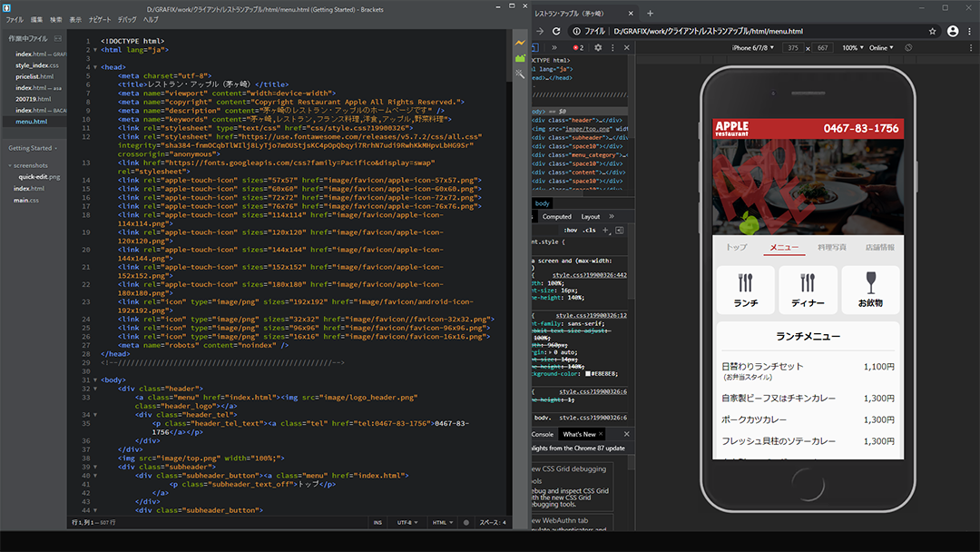The width and height of the screenshot is (980, 552).
Task: Toggle the INS insert mode indicator
Action: pos(377,523)
